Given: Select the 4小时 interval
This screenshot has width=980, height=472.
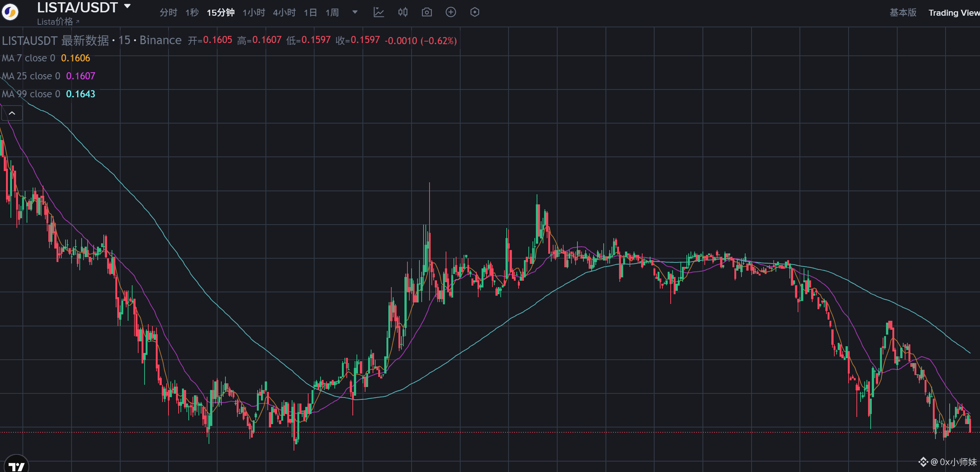Looking at the screenshot, I should point(284,13).
